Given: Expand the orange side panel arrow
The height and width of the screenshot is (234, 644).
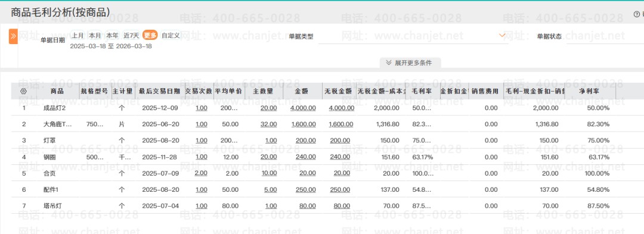Looking at the screenshot, I should (x=13, y=36).
